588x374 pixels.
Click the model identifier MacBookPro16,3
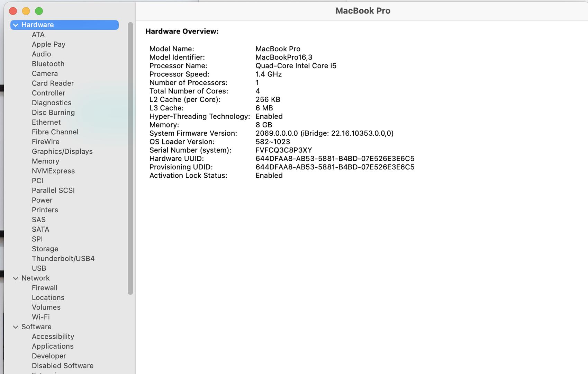[284, 57]
